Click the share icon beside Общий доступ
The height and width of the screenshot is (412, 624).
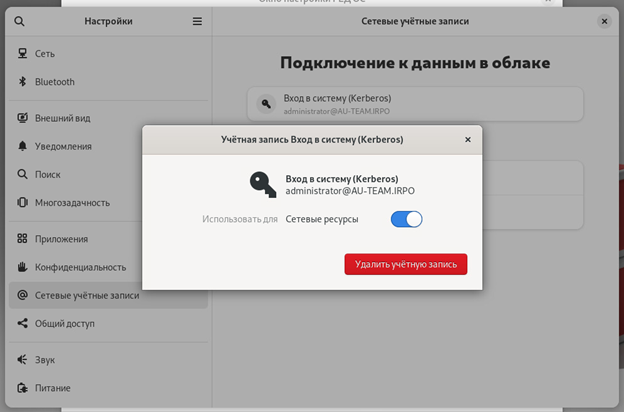tap(22, 323)
